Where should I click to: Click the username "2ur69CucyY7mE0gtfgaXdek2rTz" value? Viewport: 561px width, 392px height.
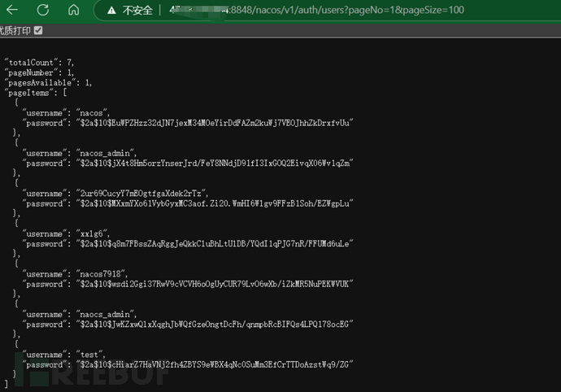pos(142,194)
